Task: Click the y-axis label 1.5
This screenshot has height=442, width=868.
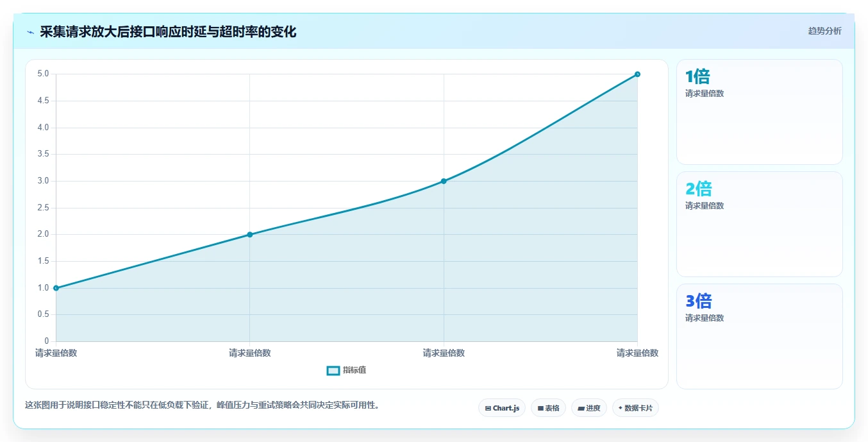Action: [x=43, y=261]
